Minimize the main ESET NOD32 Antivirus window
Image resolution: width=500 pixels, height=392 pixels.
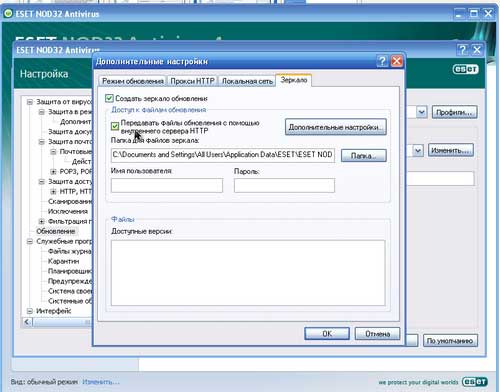tap(459, 14)
